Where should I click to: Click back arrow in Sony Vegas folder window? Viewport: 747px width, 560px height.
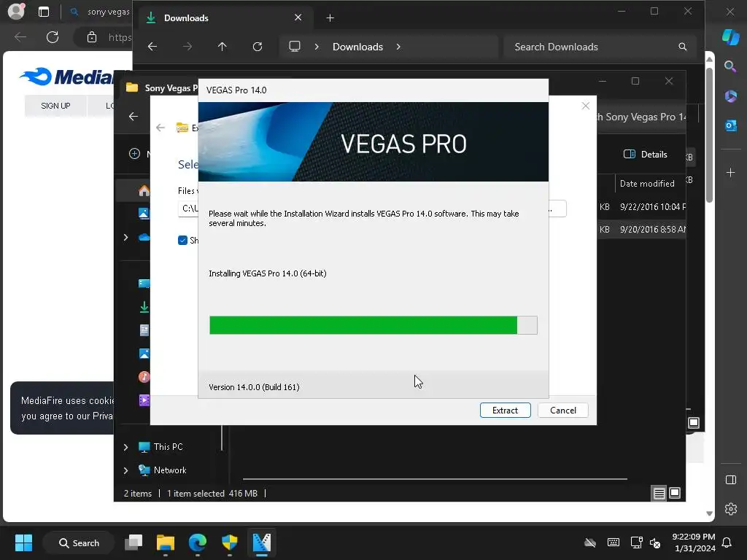point(133,116)
